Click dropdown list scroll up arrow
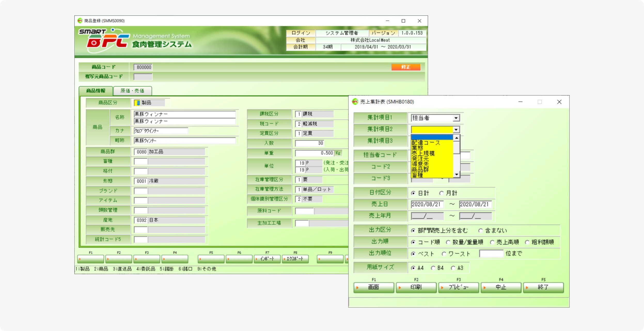This screenshot has width=644, height=331. coord(457,138)
